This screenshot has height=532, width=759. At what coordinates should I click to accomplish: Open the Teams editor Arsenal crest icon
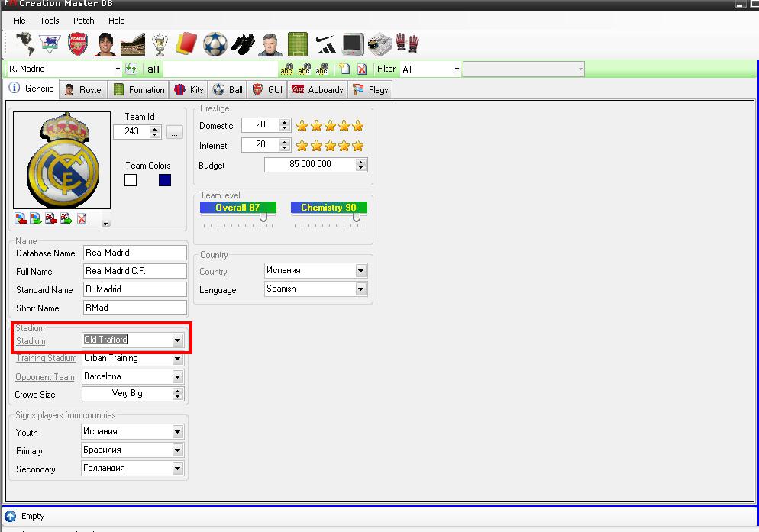point(77,44)
